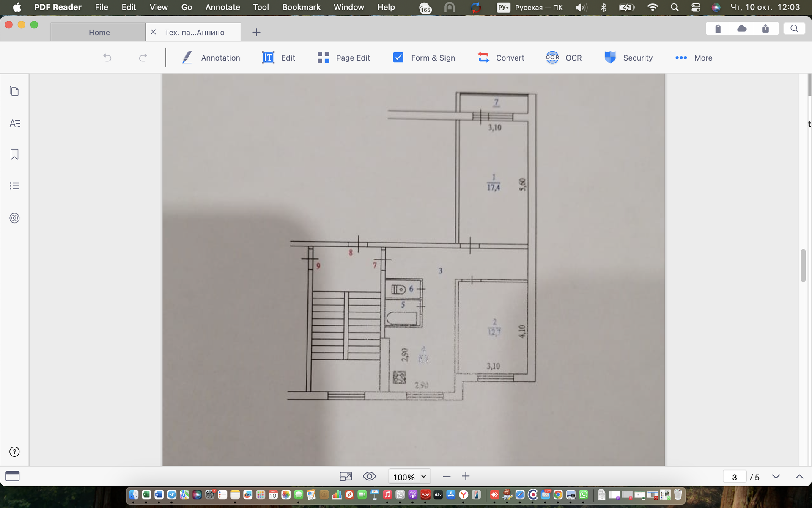Click the search magnifier in tab bar
This screenshot has width=812, height=508.
(794, 29)
